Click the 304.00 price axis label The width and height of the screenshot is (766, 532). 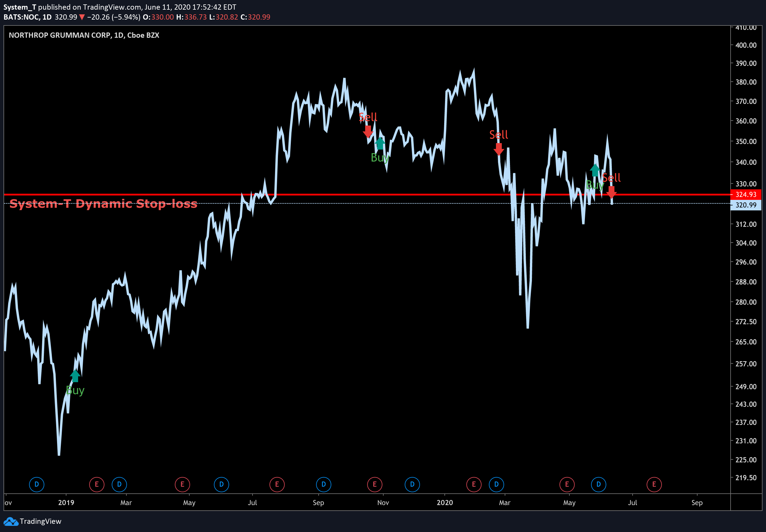746,243
